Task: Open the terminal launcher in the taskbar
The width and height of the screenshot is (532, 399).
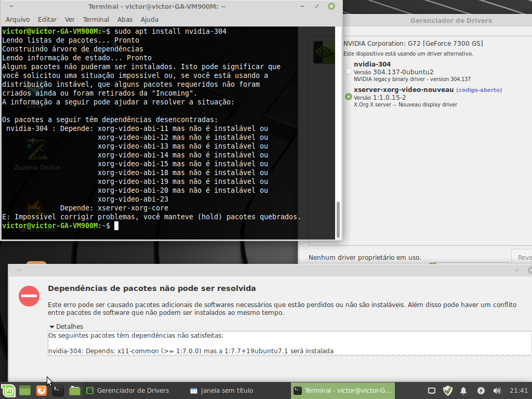Action: tap(58, 391)
